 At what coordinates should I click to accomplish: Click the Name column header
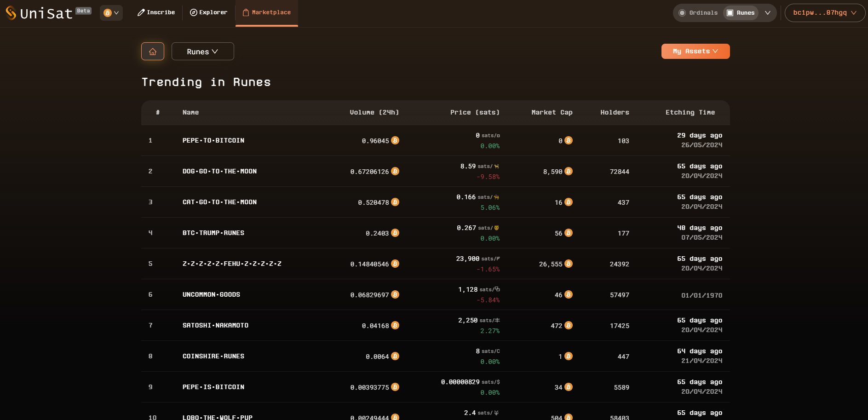191,113
